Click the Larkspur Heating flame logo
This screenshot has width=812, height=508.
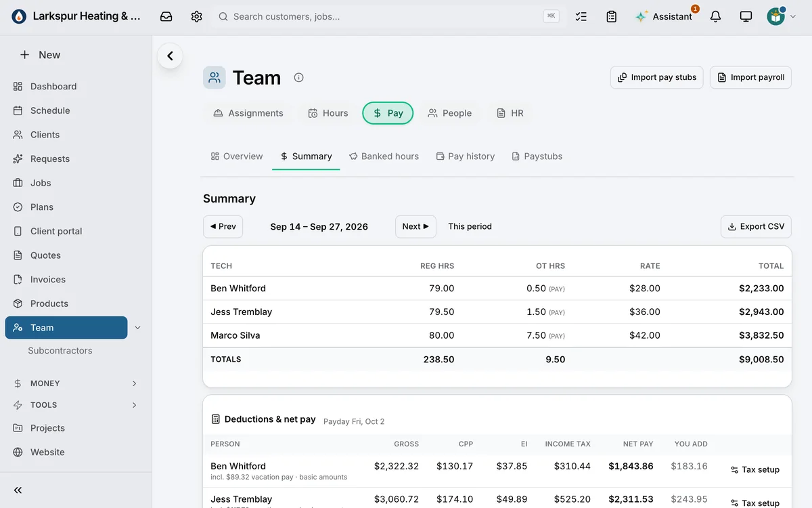[x=19, y=16]
